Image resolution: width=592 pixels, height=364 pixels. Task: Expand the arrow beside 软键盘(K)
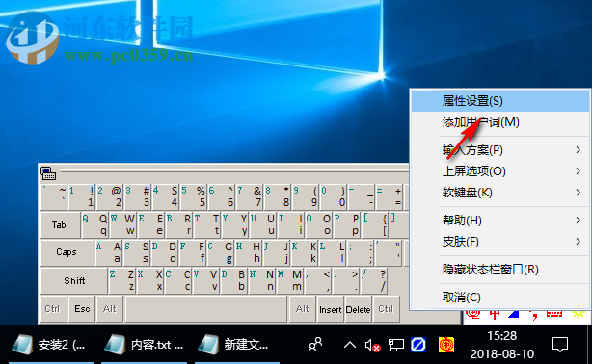(x=579, y=193)
